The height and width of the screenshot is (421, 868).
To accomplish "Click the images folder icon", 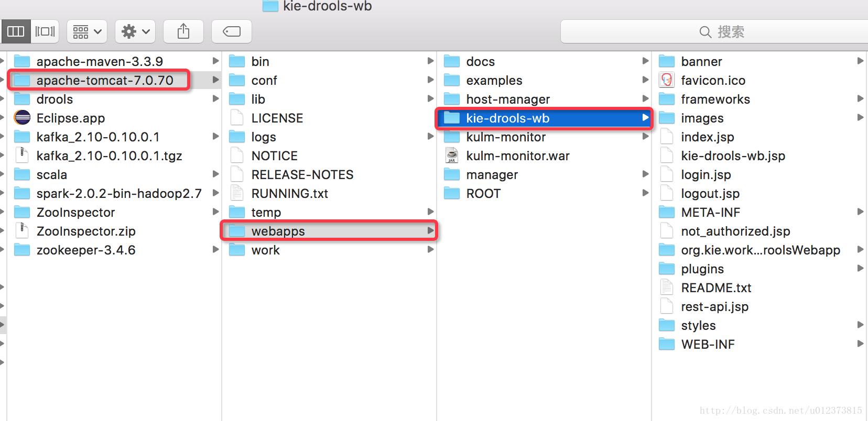I will point(667,118).
